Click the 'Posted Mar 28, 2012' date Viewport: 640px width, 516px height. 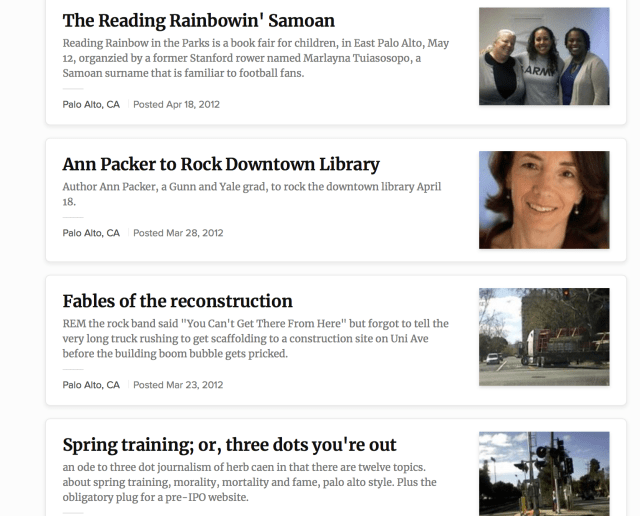pyautogui.click(x=178, y=233)
